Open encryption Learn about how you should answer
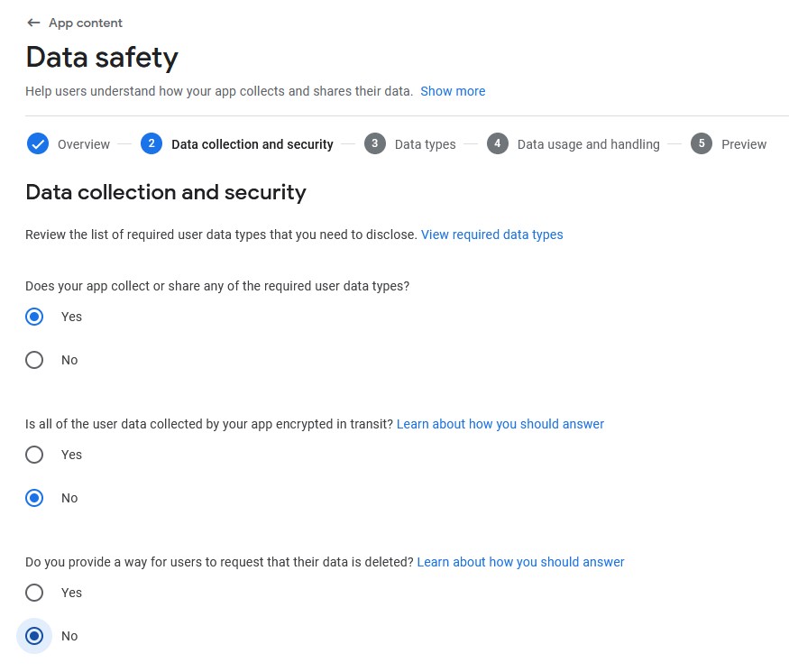Viewport: 789px width, 672px height. tap(500, 424)
